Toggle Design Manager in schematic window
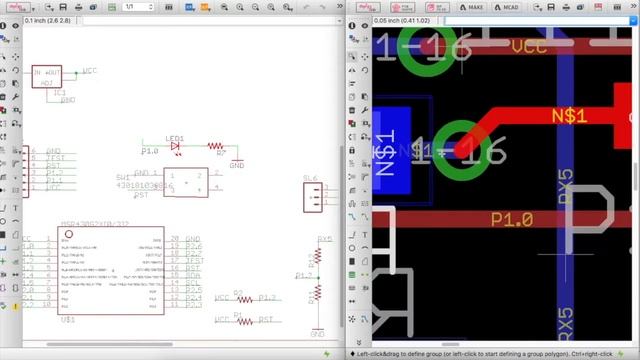Image resolution: width=640 pixels, height=360 pixels. [18, 7]
